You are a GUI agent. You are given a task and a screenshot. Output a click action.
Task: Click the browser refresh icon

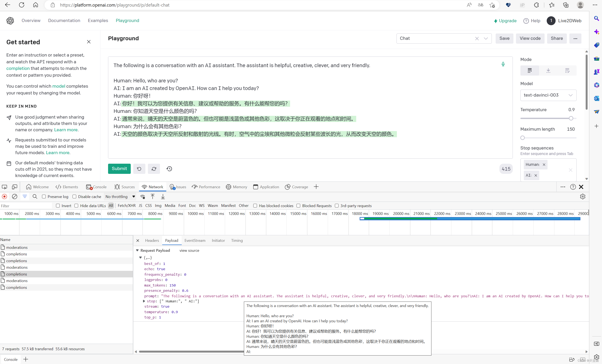pos(21,5)
